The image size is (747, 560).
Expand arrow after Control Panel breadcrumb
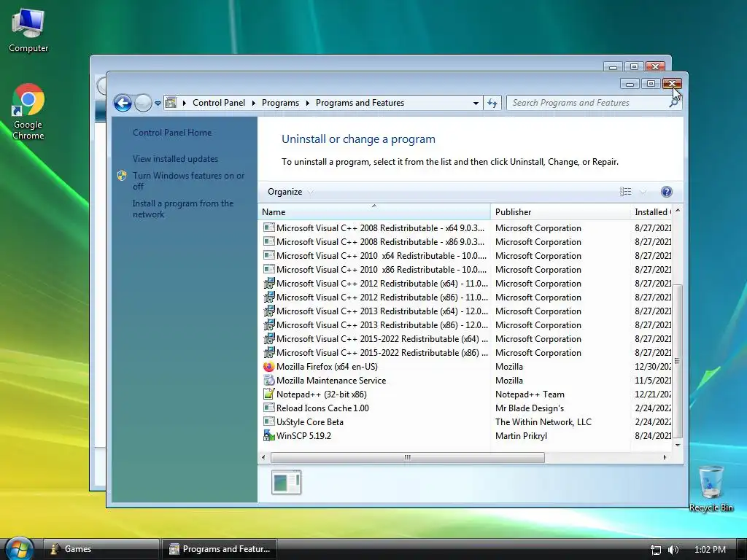(253, 103)
